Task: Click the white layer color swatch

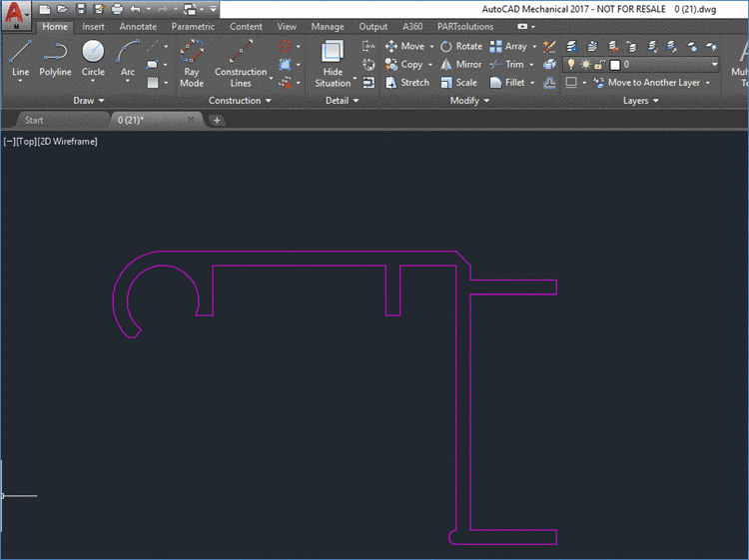Action: [x=615, y=64]
